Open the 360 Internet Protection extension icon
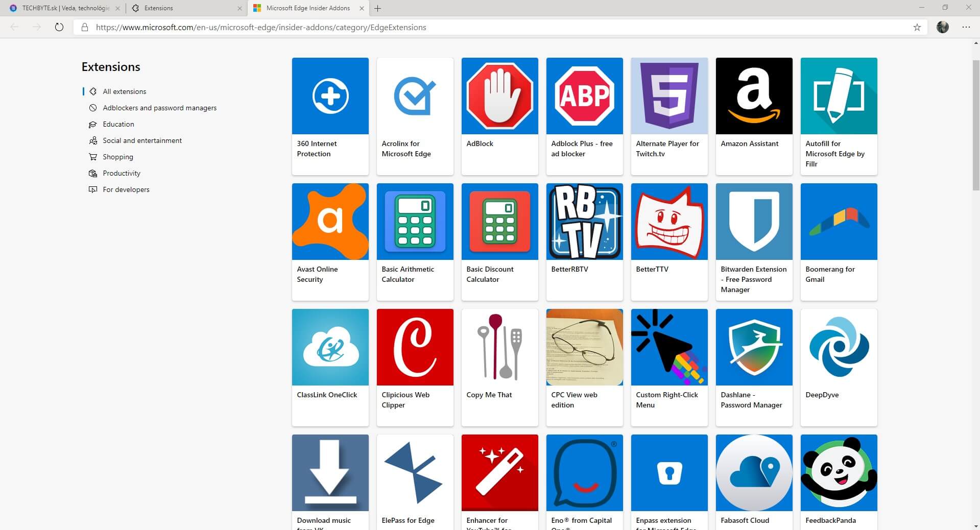980x530 pixels. (330, 96)
